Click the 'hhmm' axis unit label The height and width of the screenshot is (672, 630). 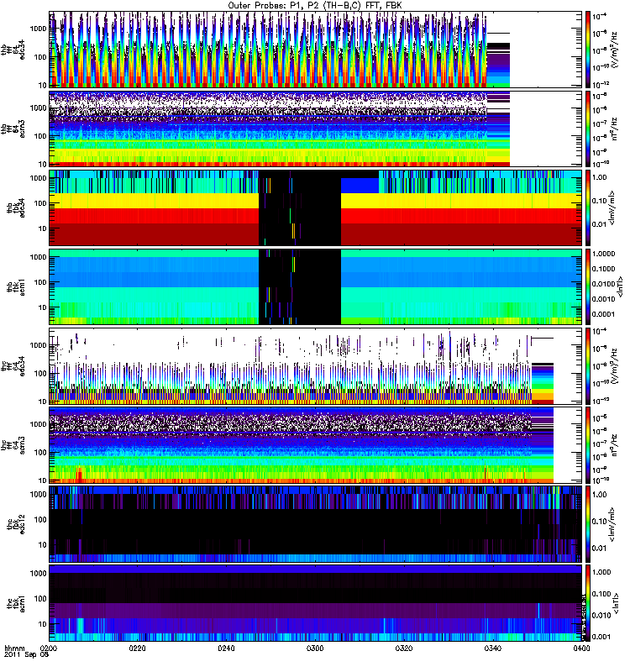[14, 648]
